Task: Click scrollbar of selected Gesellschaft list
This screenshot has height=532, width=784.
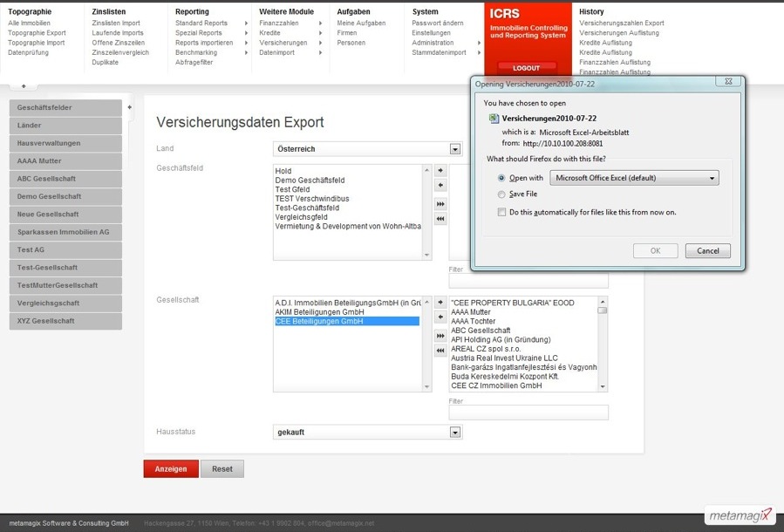Action: coord(427,344)
